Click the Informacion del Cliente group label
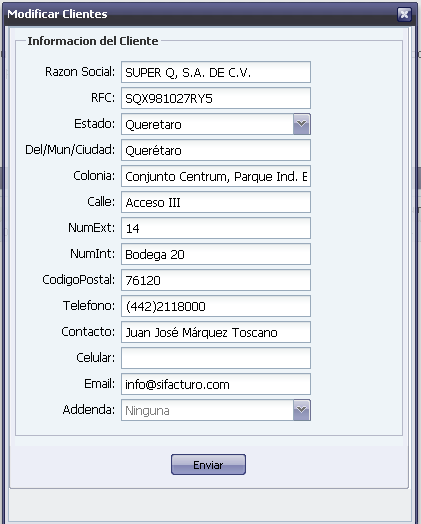Screen dimensions: 421x524 (93, 41)
